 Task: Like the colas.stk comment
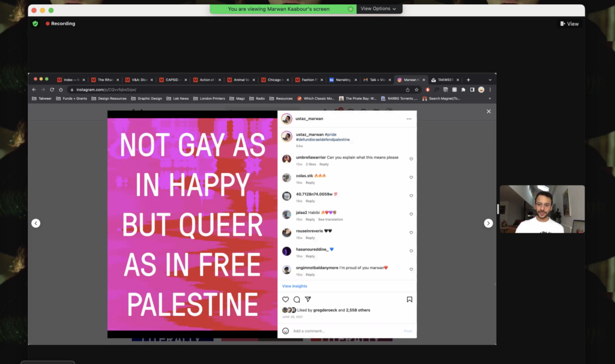click(x=411, y=178)
